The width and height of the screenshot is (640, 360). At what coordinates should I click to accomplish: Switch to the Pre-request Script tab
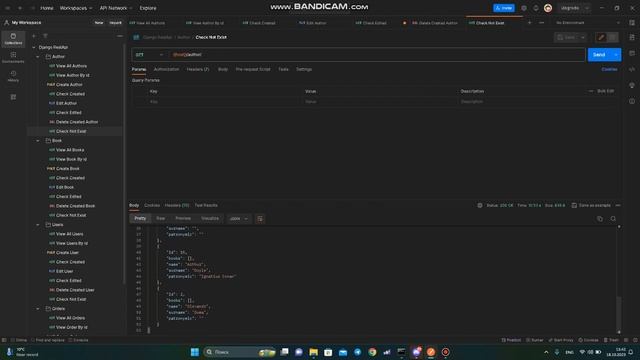click(x=253, y=69)
